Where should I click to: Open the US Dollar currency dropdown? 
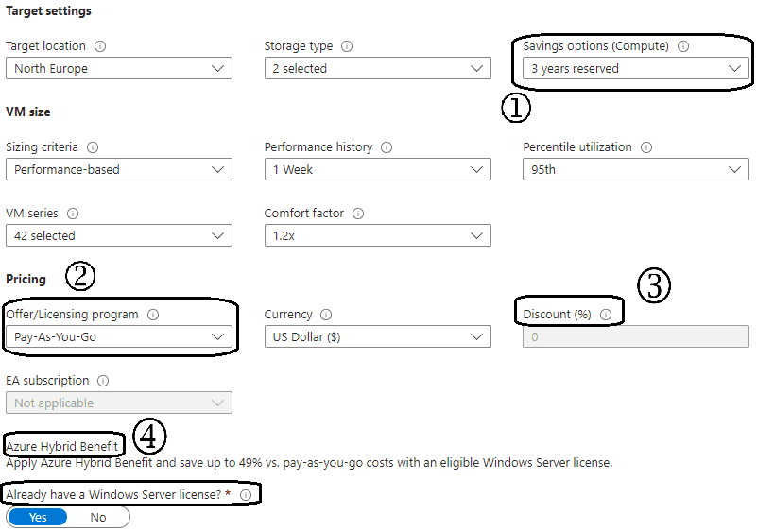(377, 337)
